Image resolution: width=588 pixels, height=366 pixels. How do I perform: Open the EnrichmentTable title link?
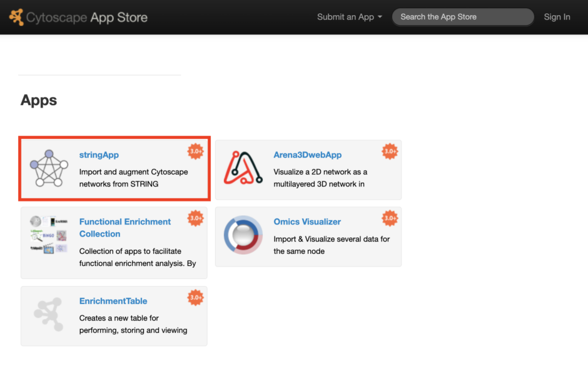[113, 301]
